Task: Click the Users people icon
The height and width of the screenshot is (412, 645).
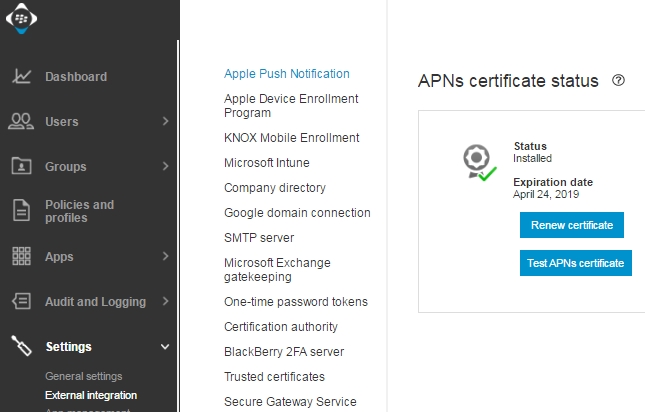Action: click(x=21, y=122)
